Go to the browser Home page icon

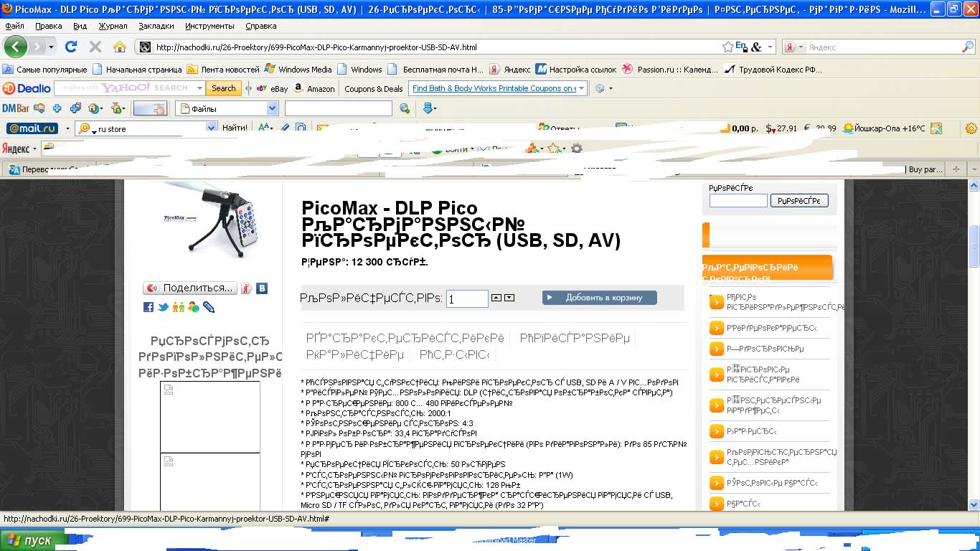(120, 47)
